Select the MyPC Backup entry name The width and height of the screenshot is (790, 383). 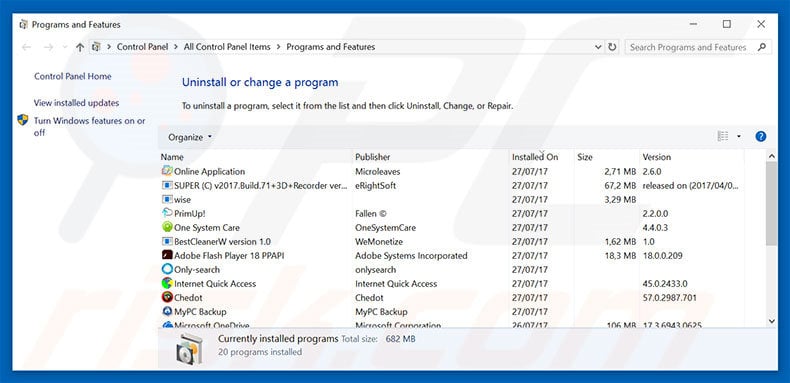point(201,311)
